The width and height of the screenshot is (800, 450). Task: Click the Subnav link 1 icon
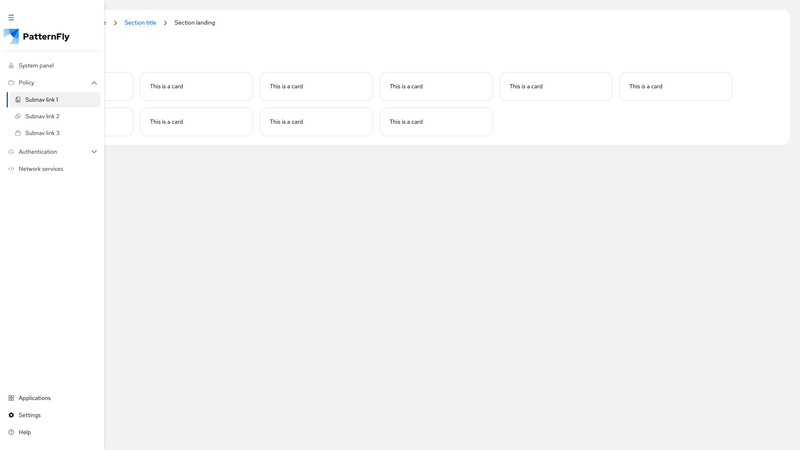(18, 99)
